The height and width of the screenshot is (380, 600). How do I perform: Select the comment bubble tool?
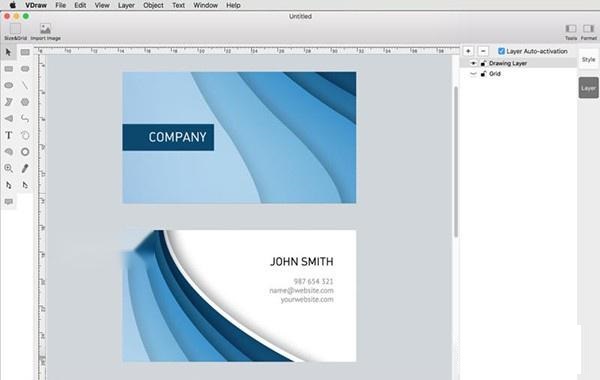click(x=8, y=202)
